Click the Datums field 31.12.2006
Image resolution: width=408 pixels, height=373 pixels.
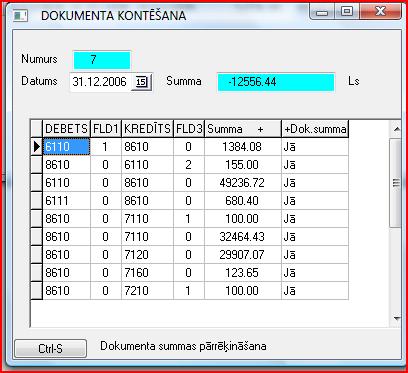click(100, 82)
